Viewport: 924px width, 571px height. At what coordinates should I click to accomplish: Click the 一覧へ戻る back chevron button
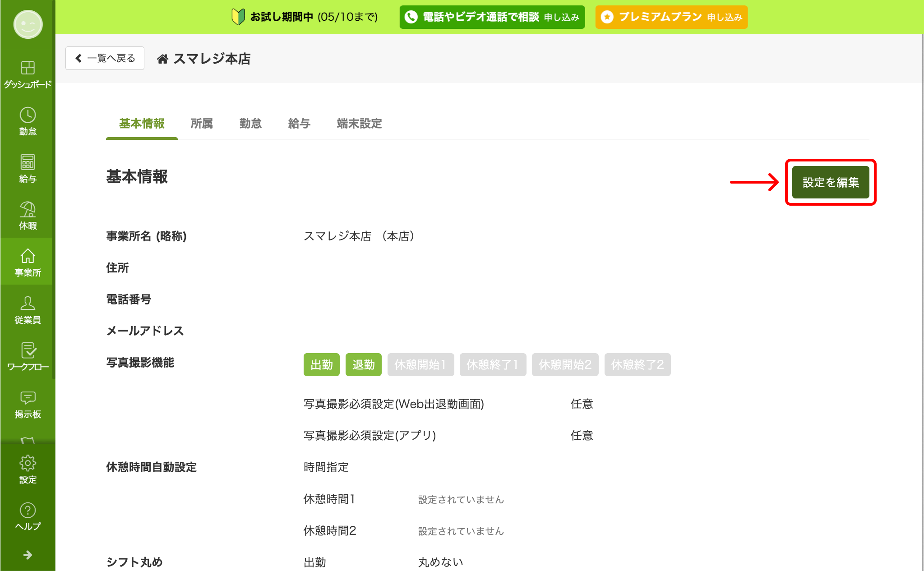pos(105,58)
